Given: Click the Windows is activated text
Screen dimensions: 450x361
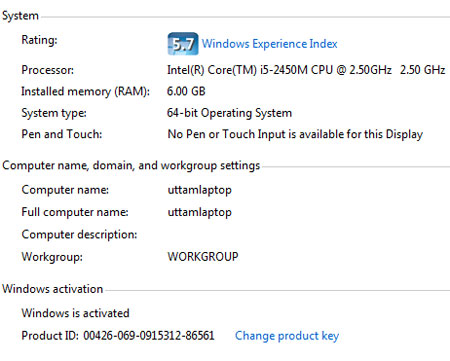Looking at the screenshot, I should click(x=75, y=313).
